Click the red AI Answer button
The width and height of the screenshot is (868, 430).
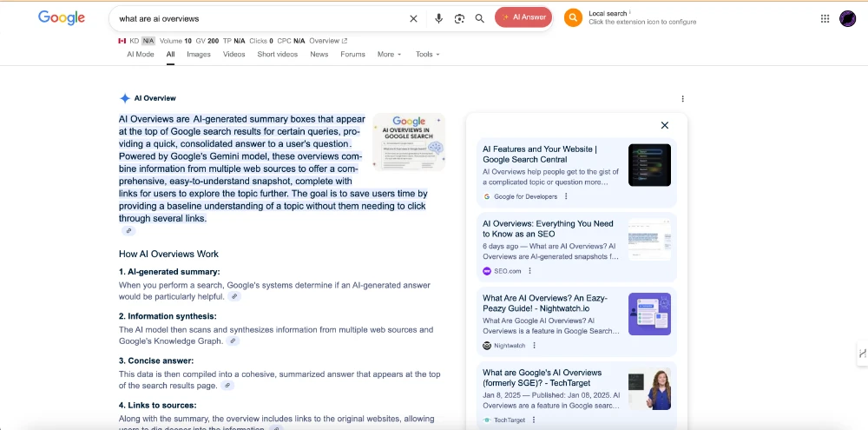[x=523, y=17]
